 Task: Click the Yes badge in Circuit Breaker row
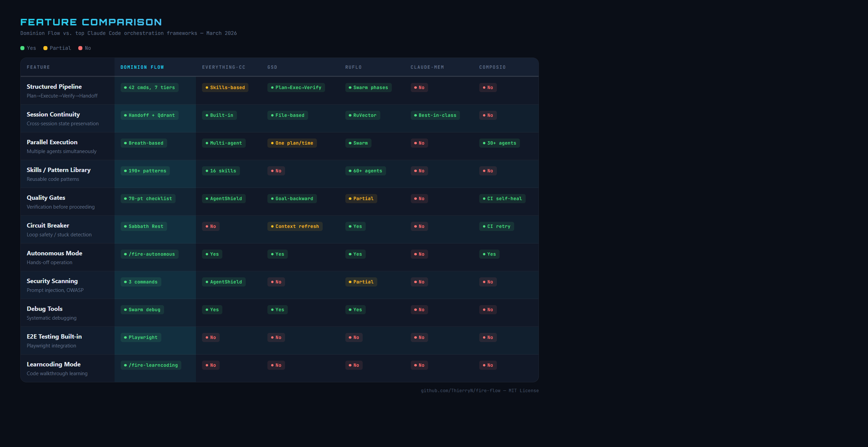pyautogui.click(x=356, y=227)
